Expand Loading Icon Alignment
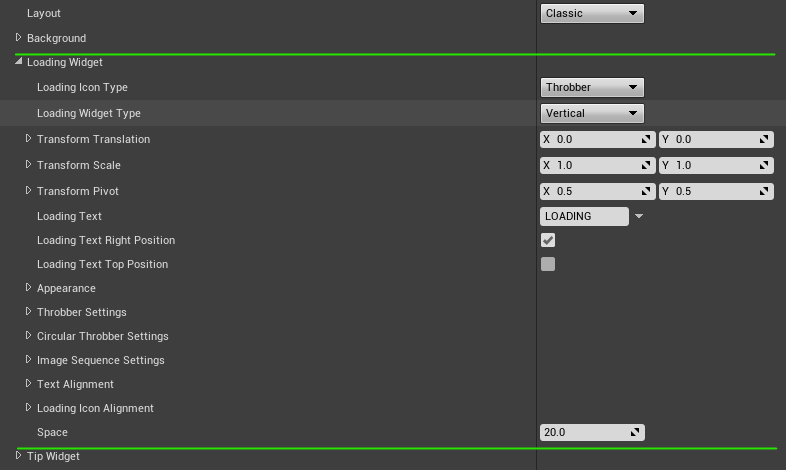The height and width of the screenshot is (470, 786). pyautogui.click(x=29, y=408)
